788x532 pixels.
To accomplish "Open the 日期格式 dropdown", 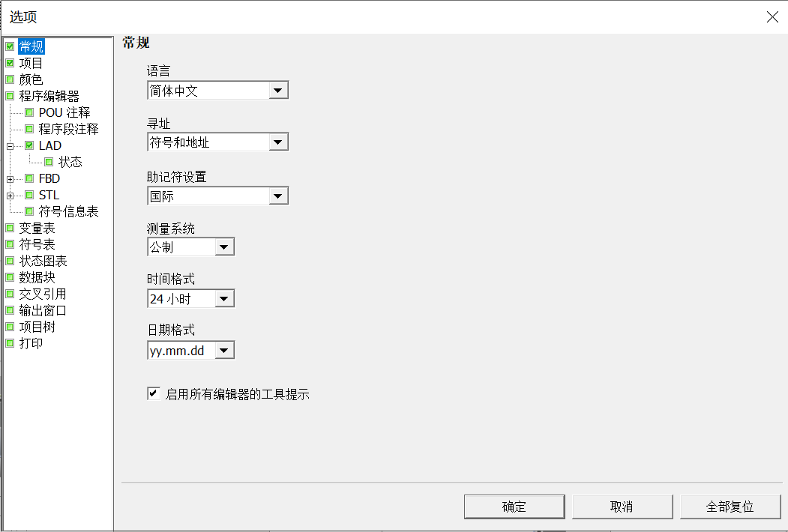I will click(x=224, y=351).
